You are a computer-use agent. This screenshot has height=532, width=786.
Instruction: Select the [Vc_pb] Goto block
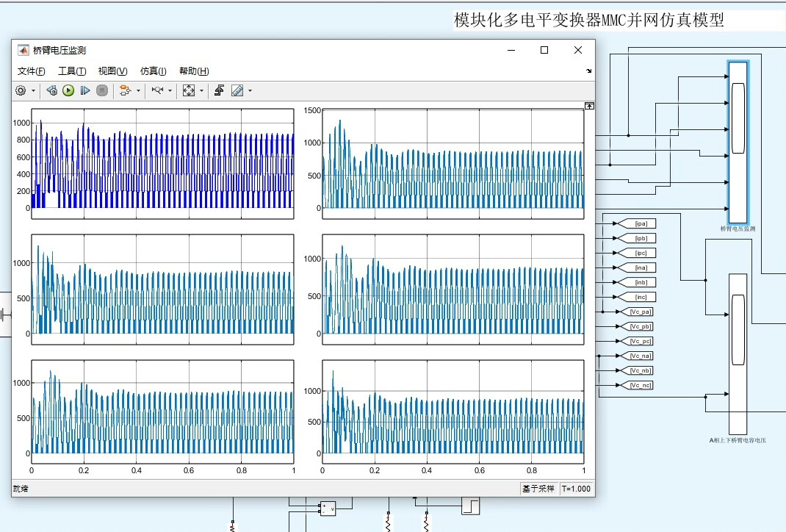pyautogui.click(x=637, y=326)
